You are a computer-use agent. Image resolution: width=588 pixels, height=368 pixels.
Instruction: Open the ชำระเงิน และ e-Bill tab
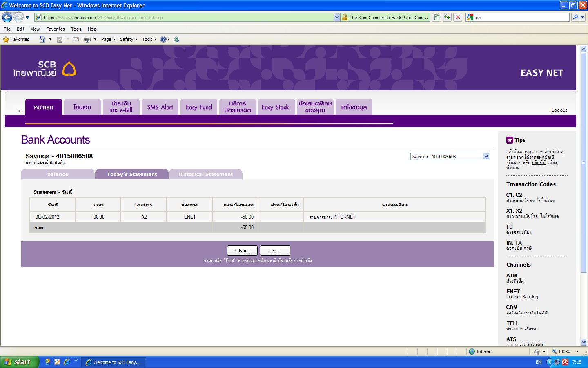coord(121,107)
